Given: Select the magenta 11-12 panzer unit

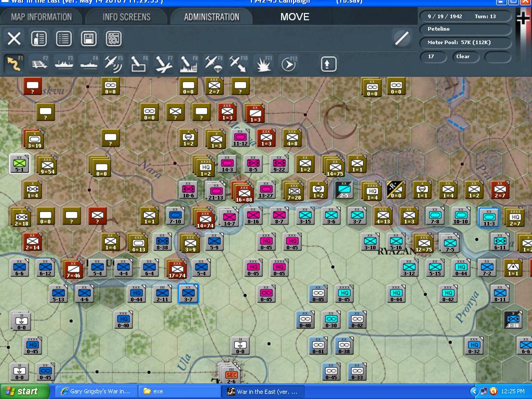Looking at the screenshot, I should pyautogui.click(x=240, y=138).
